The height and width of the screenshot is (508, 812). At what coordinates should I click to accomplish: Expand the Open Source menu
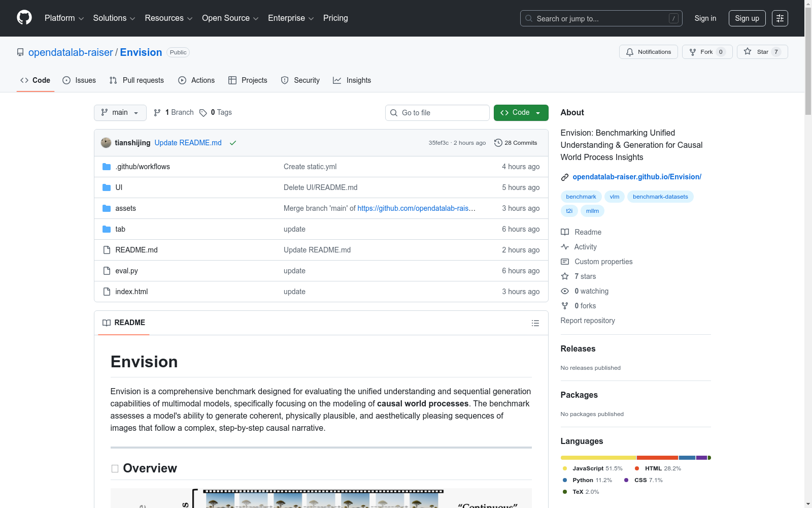pos(230,18)
